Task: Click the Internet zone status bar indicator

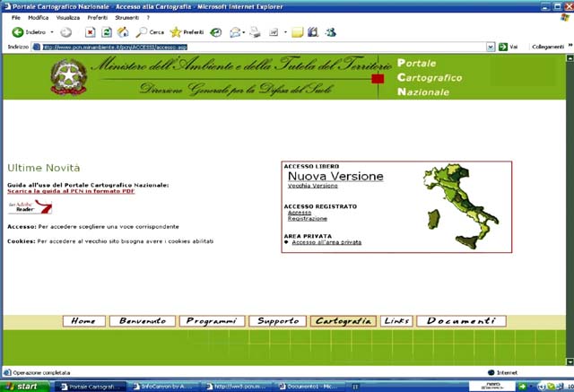Action: click(503, 372)
